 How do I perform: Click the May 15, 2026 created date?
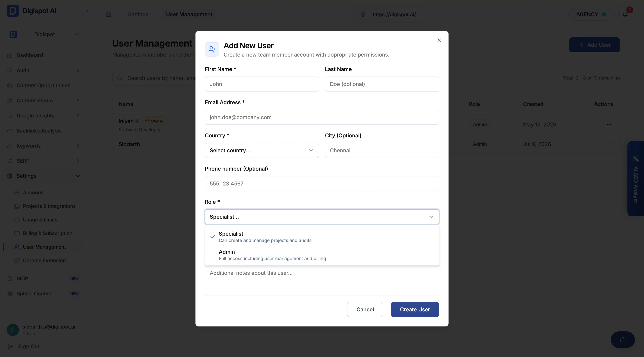tap(539, 124)
